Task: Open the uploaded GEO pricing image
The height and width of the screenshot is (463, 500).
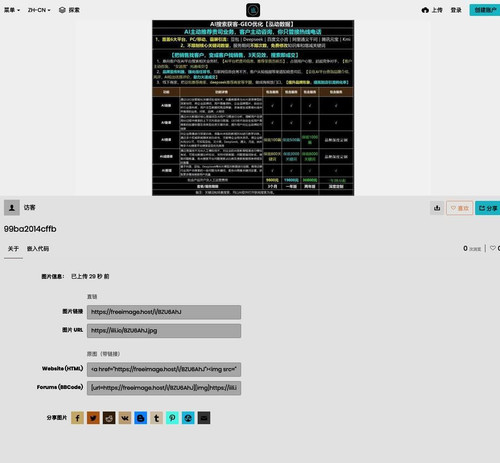Action: point(253,108)
